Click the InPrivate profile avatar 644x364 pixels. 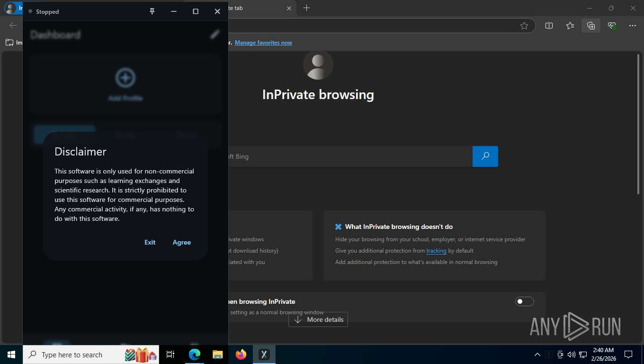point(318,64)
